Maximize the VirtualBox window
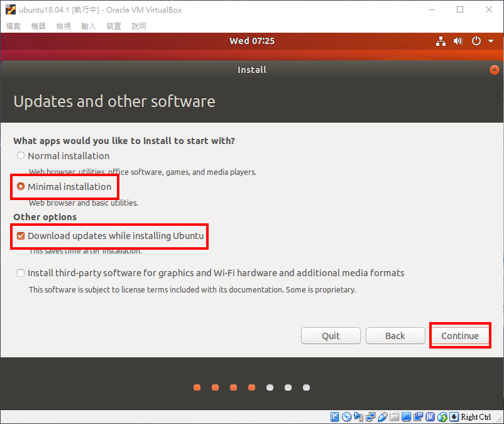Viewport: 504px width, 424px height. click(x=460, y=9)
